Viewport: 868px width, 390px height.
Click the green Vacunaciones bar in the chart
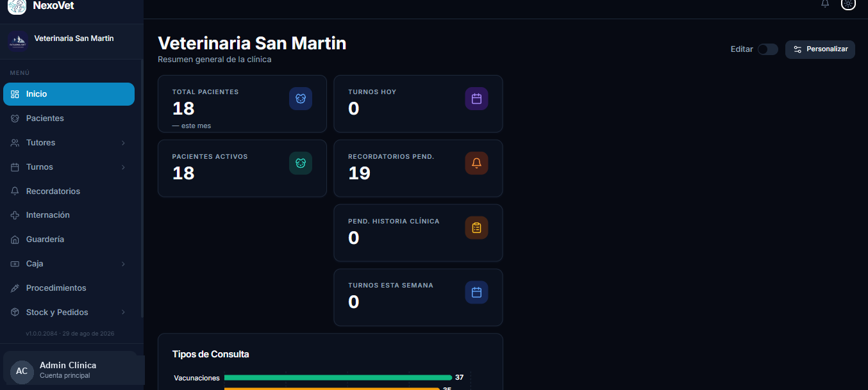click(338, 378)
